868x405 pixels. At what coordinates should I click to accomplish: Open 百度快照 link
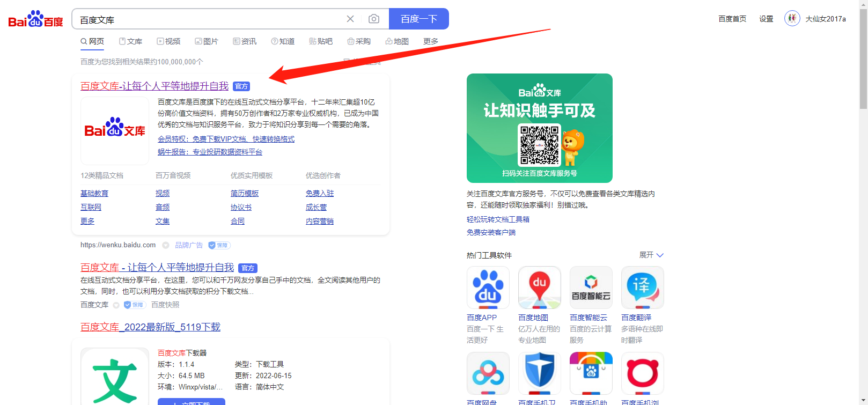click(165, 305)
